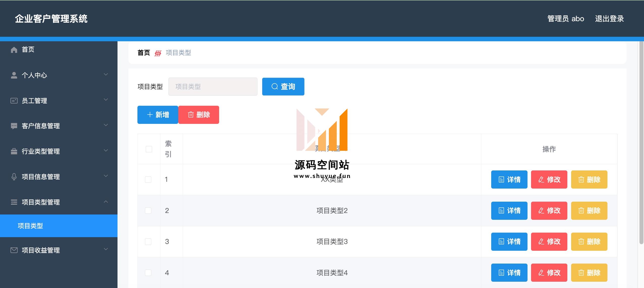Click the list icon beside 项目类型管理

coord(14,202)
